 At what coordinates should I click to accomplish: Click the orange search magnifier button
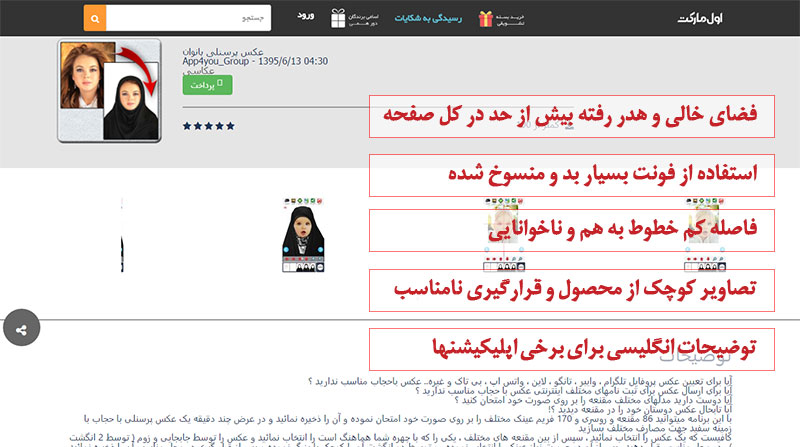coord(95,18)
